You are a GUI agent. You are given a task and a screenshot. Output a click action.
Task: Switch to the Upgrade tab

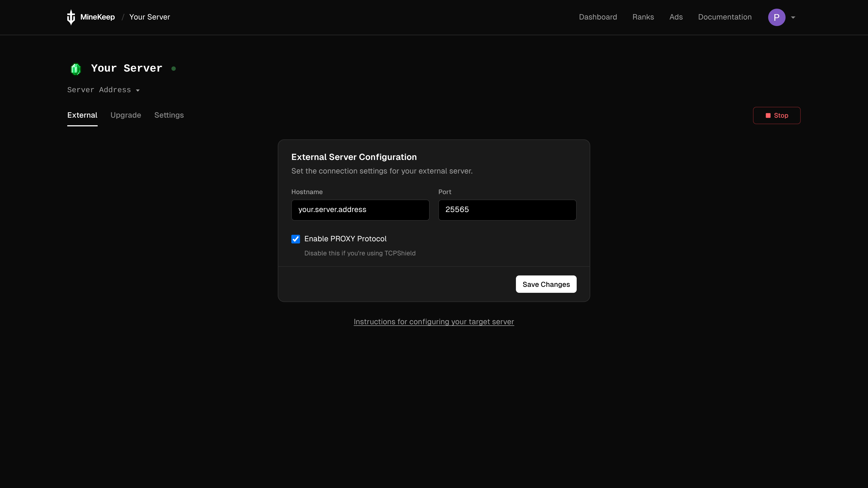pos(126,115)
